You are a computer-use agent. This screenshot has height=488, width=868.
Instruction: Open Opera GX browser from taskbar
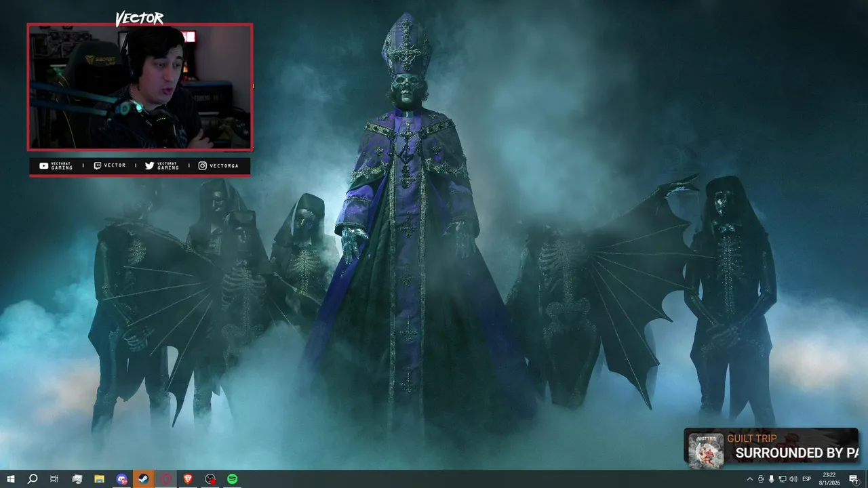(x=166, y=479)
